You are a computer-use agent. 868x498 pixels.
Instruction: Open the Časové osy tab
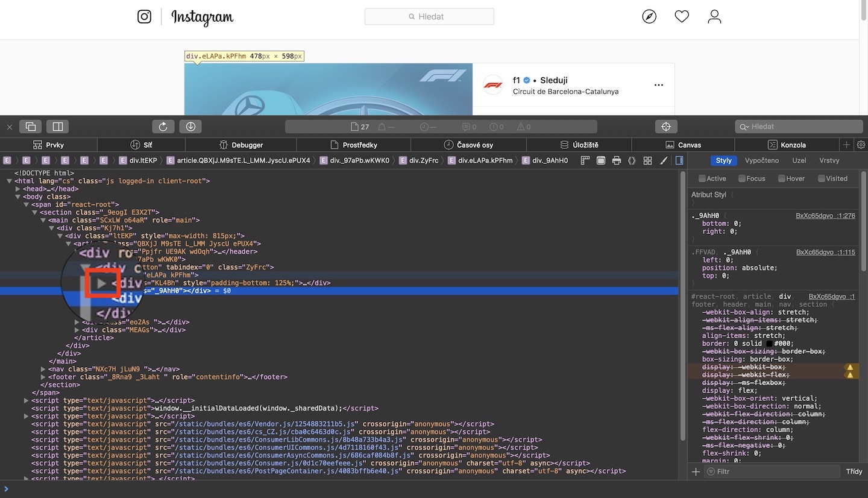(x=468, y=145)
